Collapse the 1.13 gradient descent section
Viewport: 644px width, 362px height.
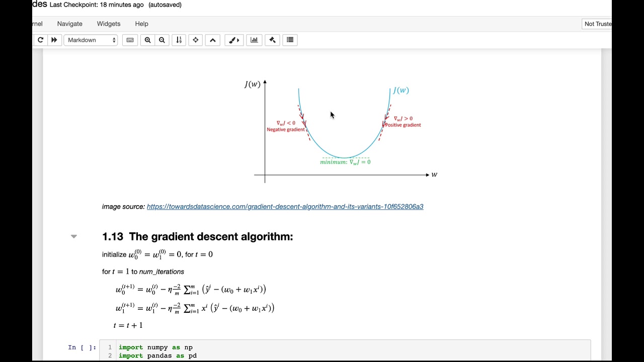tap(74, 236)
